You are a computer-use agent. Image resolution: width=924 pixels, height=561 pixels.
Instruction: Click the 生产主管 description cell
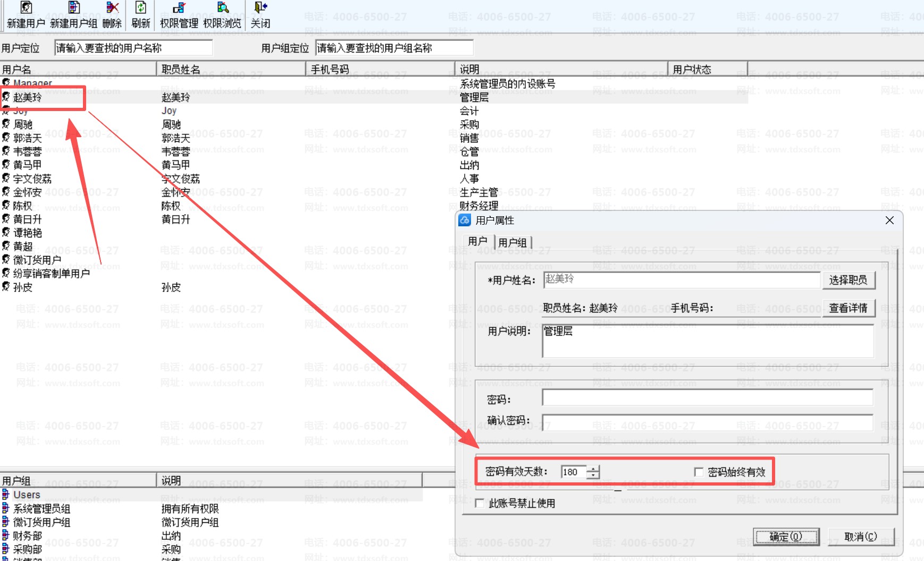[x=479, y=192]
